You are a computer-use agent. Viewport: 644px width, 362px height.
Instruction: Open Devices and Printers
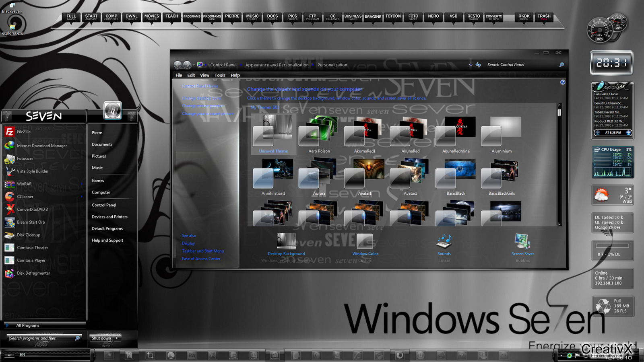click(x=109, y=217)
